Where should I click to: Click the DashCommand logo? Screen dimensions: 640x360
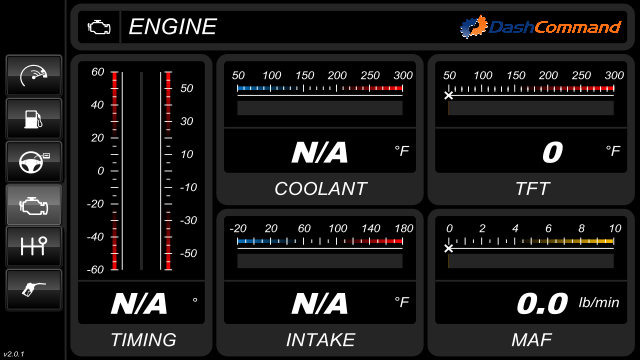click(540, 27)
